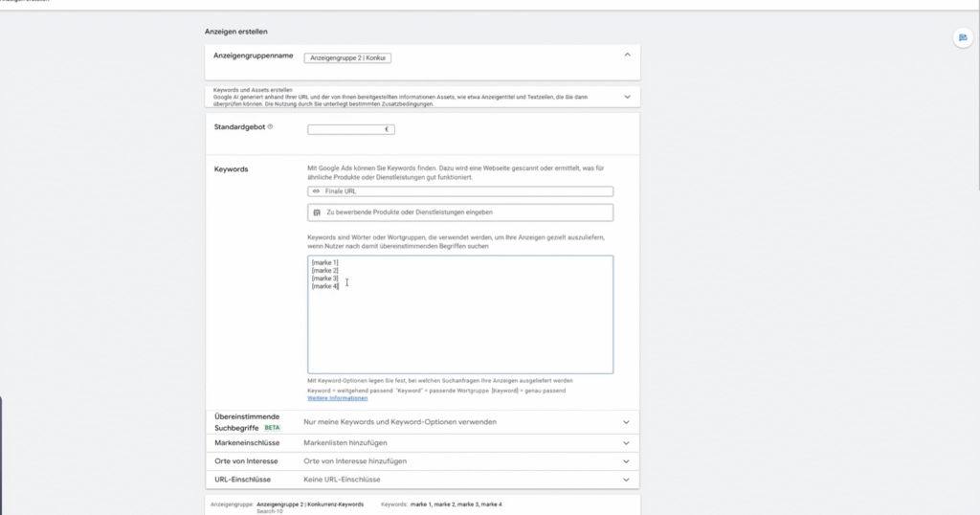
Task: Collapse the Anzeigengruppenname section chevron
Action: (627, 55)
